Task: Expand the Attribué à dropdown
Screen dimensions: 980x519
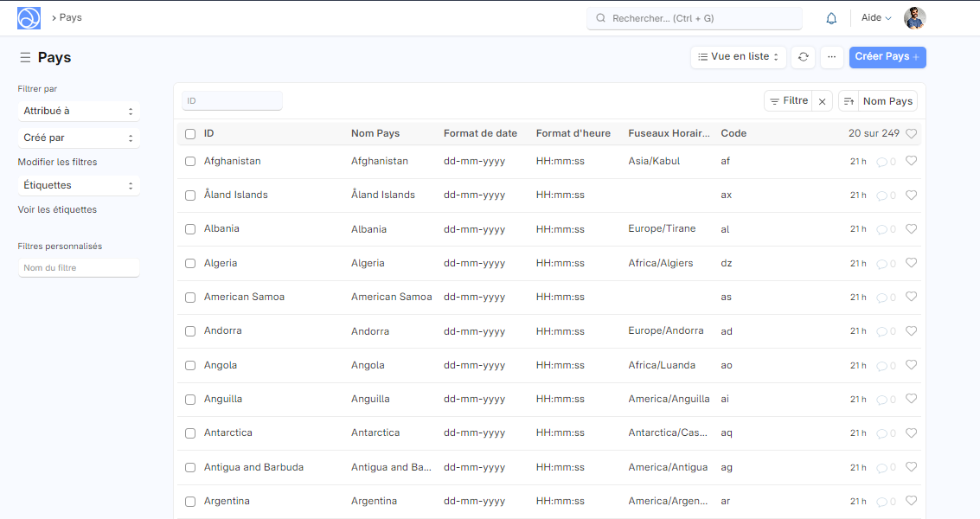Action: pos(79,112)
